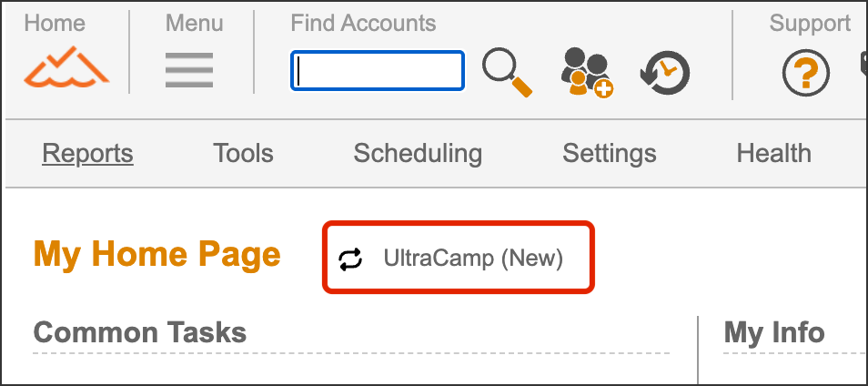Screen dimensions: 868x386
Task: Click the Find Accounts search field
Action: pos(378,70)
